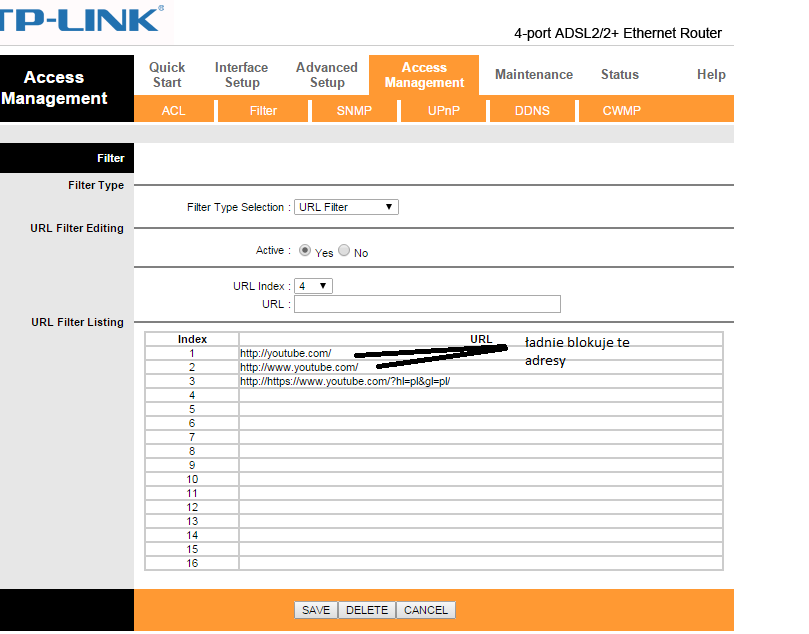
Task: Click index 2 in URL listing
Action: click(192, 367)
